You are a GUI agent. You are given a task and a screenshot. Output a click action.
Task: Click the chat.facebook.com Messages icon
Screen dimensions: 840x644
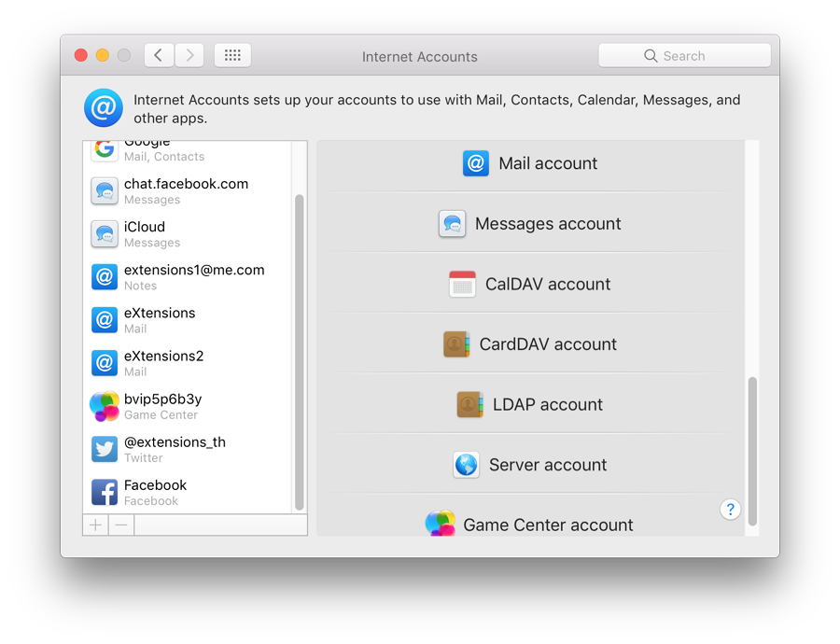pos(105,191)
